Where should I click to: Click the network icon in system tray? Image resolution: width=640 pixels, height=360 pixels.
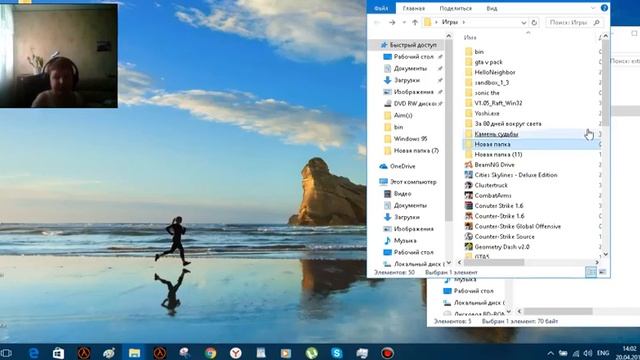pyautogui.click(x=576, y=353)
